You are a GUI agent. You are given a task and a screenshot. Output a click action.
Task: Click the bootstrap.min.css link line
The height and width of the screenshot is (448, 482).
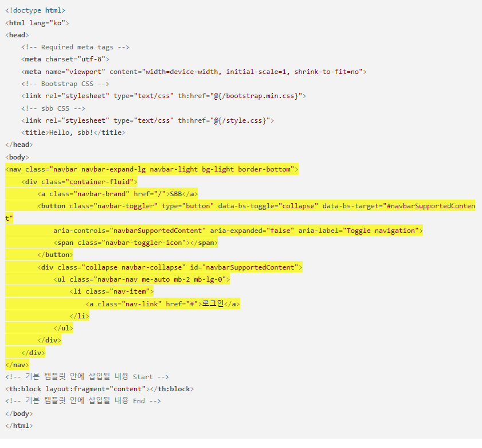[x=164, y=96]
